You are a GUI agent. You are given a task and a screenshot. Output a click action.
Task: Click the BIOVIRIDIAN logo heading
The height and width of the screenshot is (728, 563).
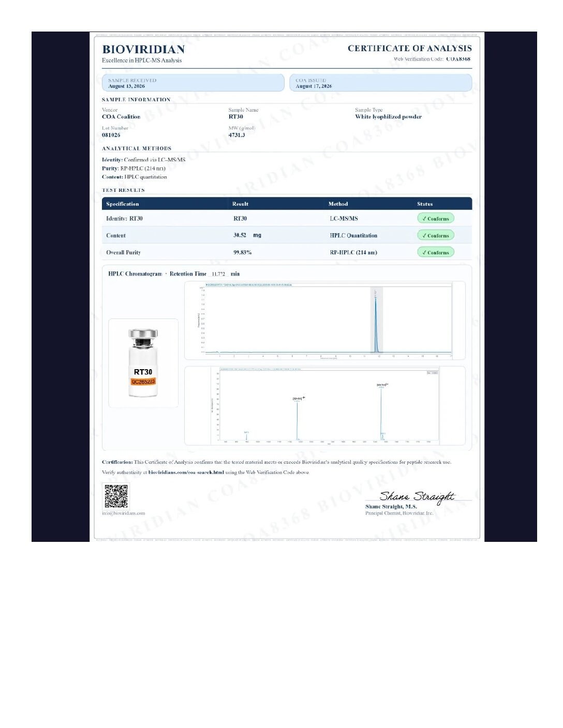click(143, 49)
